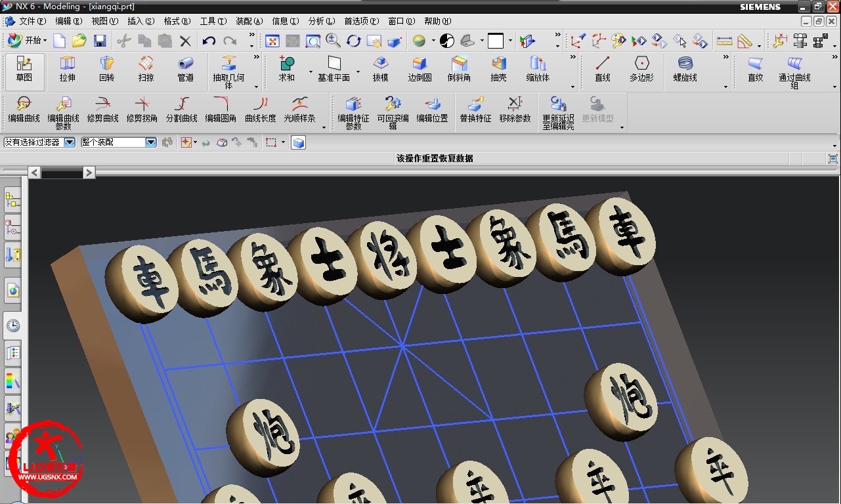Open the 编辑 menu

69,21
